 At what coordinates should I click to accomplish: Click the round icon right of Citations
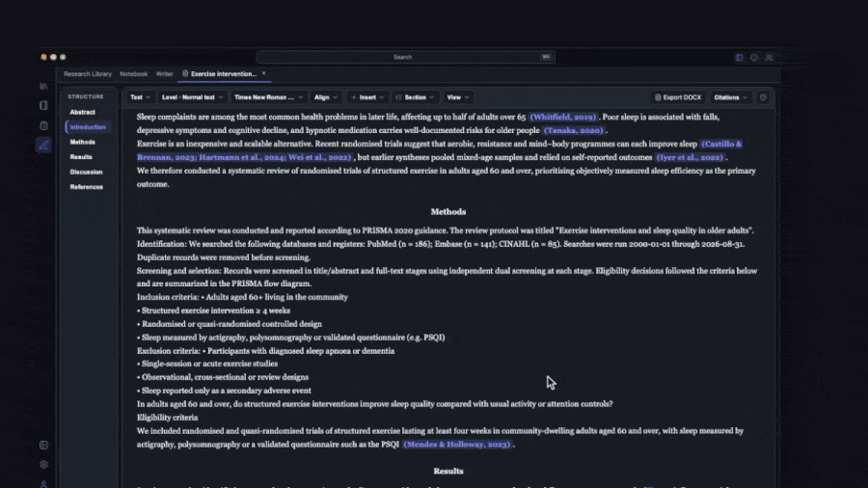763,97
